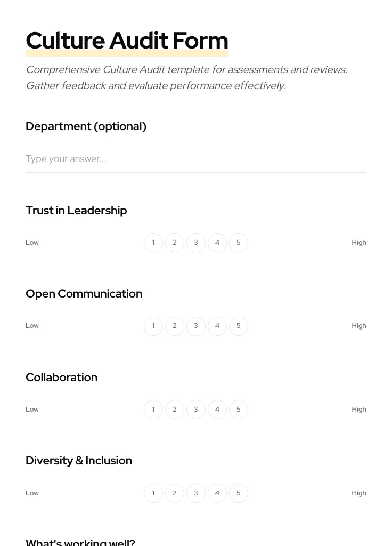Click the Department answer input field
The height and width of the screenshot is (546, 392).
tap(196, 159)
